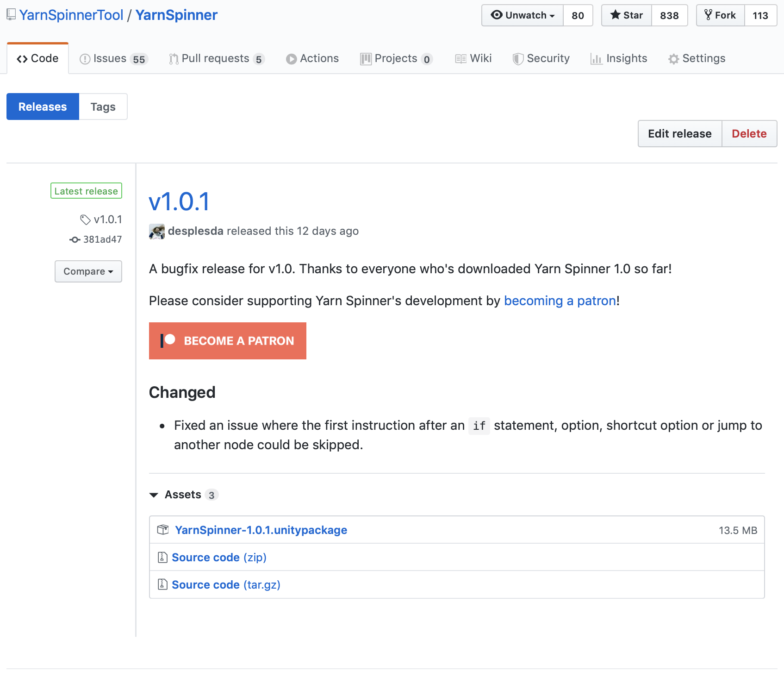Click the Issues count badge 55

click(x=139, y=59)
